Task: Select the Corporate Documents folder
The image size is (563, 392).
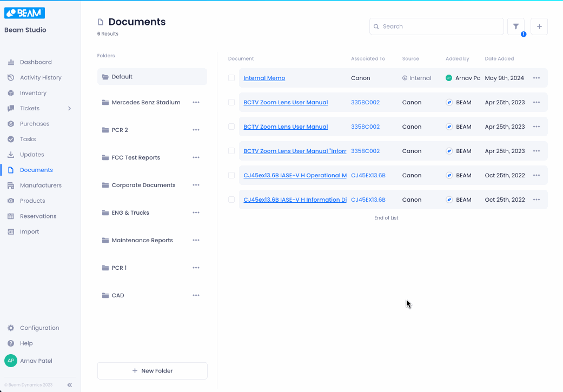Action: (x=143, y=185)
